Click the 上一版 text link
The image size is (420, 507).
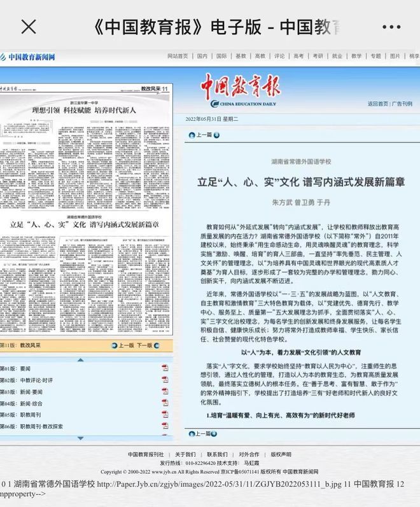(x=126, y=345)
